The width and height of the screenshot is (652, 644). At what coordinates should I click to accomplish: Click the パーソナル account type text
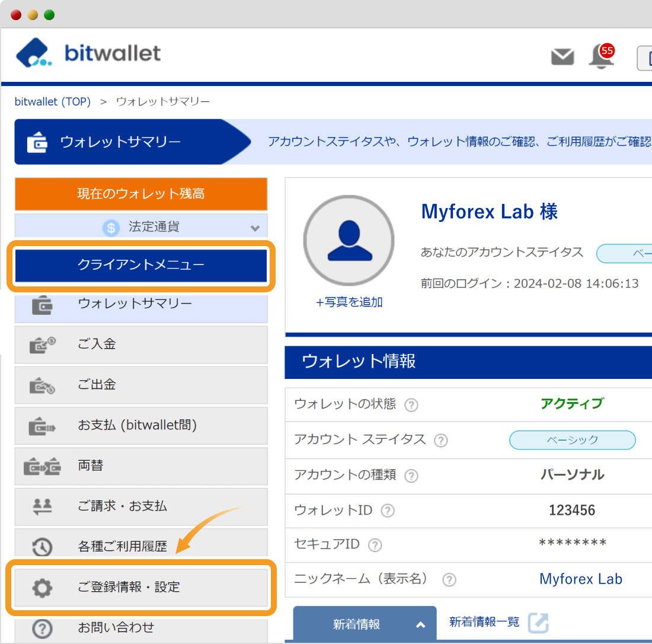(572, 474)
